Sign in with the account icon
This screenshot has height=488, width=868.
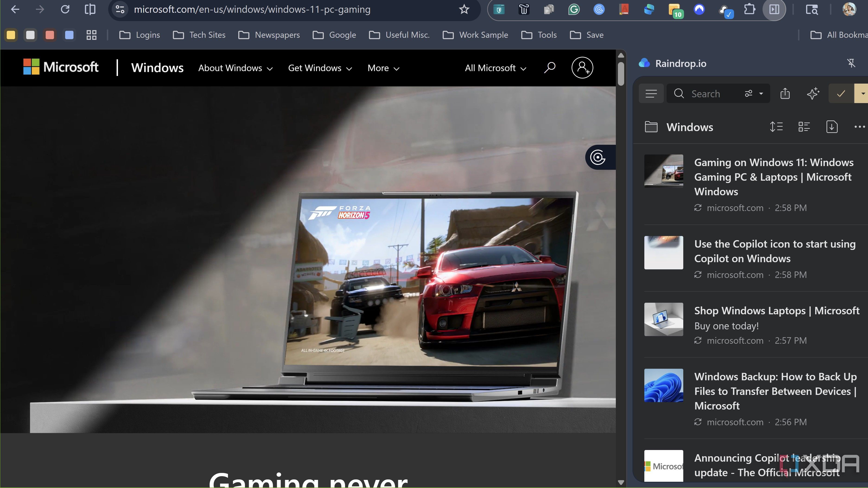pyautogui.click(x=582, y=68)
